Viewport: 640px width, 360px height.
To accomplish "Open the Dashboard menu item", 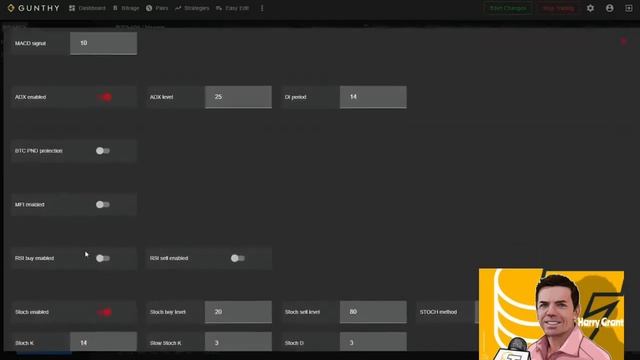I will (x=87, y=8).
